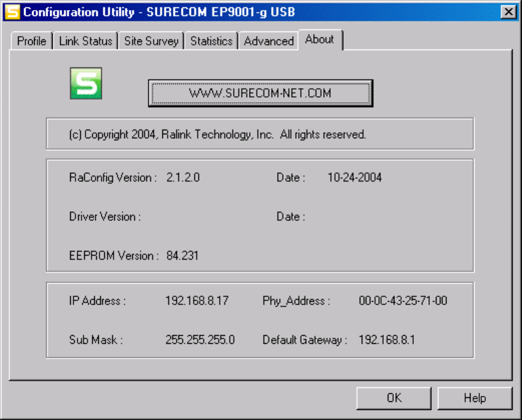Click the Driver Version label
The image size is (522, 420).
(105, 217)
